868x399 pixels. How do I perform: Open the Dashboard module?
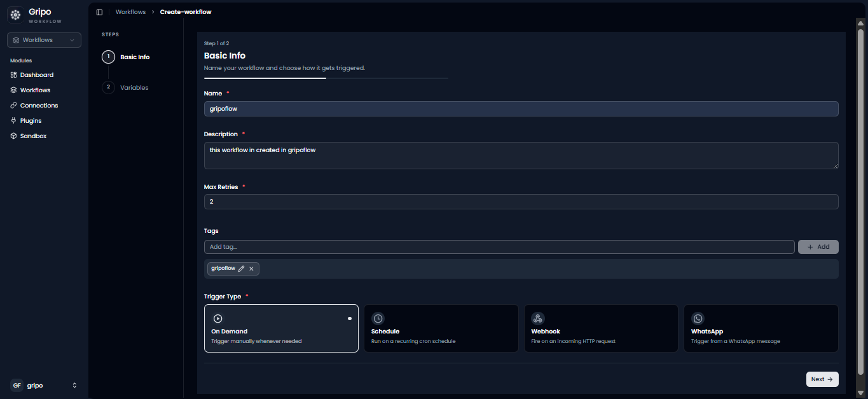coord(37,75)
